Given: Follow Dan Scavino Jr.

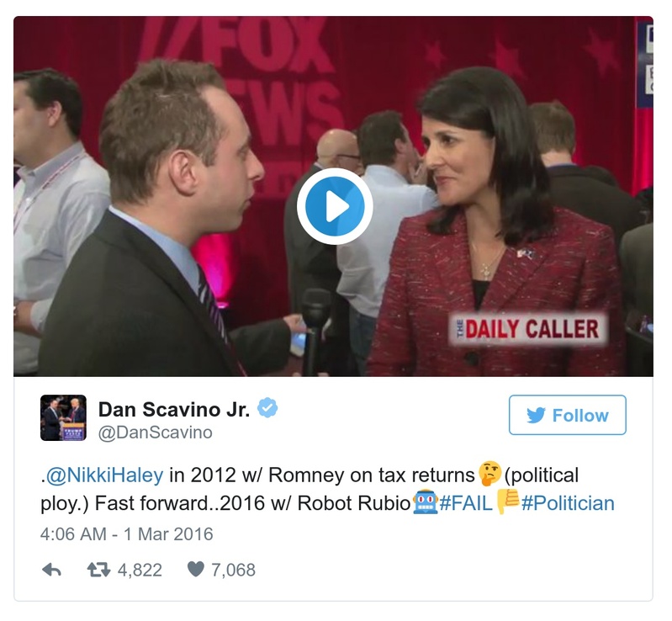Looking at the screenshot, I should click(568, 415).
